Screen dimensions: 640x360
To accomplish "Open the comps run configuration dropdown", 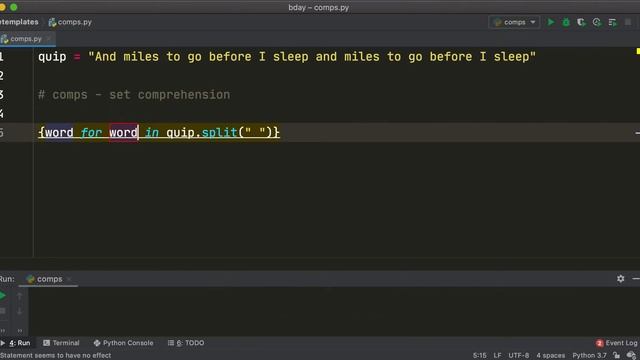I will 514,22.
